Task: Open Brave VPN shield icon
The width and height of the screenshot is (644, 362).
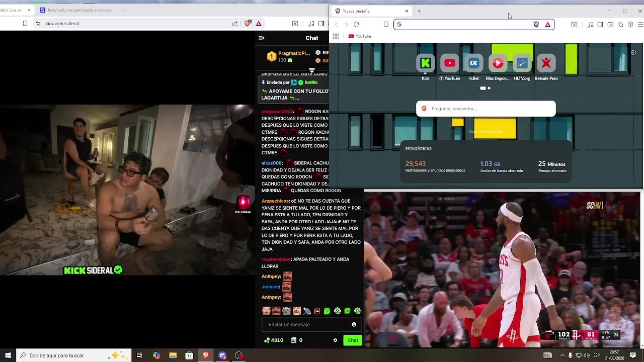Action: click(630, 24)
